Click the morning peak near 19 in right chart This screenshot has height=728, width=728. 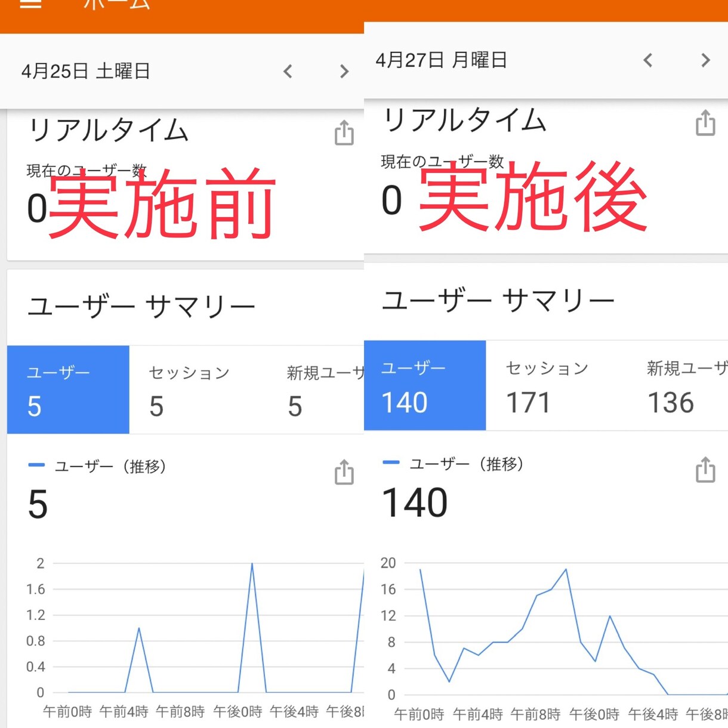point(566,569)
